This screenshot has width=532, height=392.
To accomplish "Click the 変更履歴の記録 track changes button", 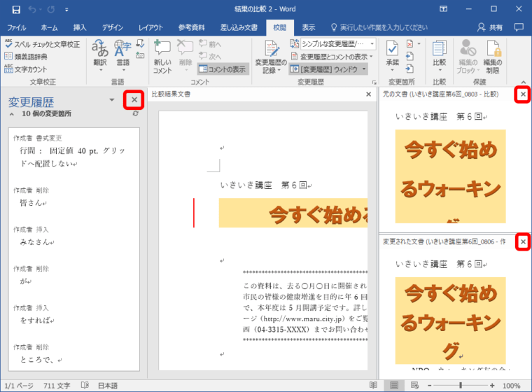I will [271, 56].
